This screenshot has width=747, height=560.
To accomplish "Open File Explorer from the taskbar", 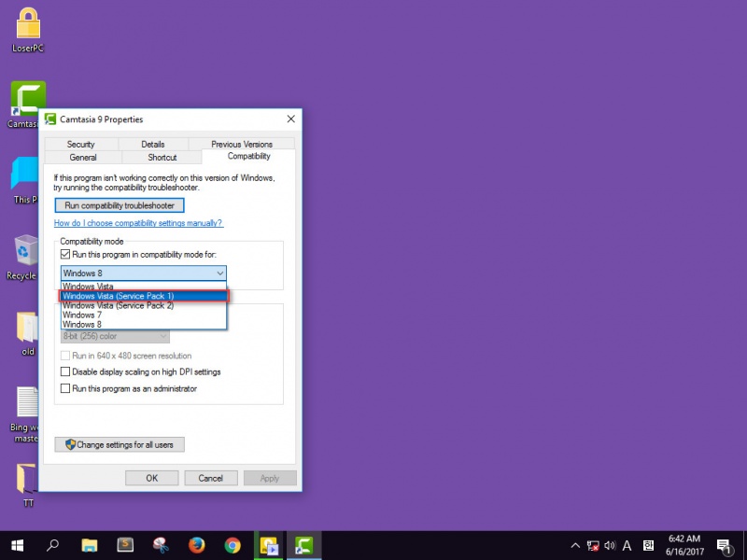I will [x=89, y=545].
